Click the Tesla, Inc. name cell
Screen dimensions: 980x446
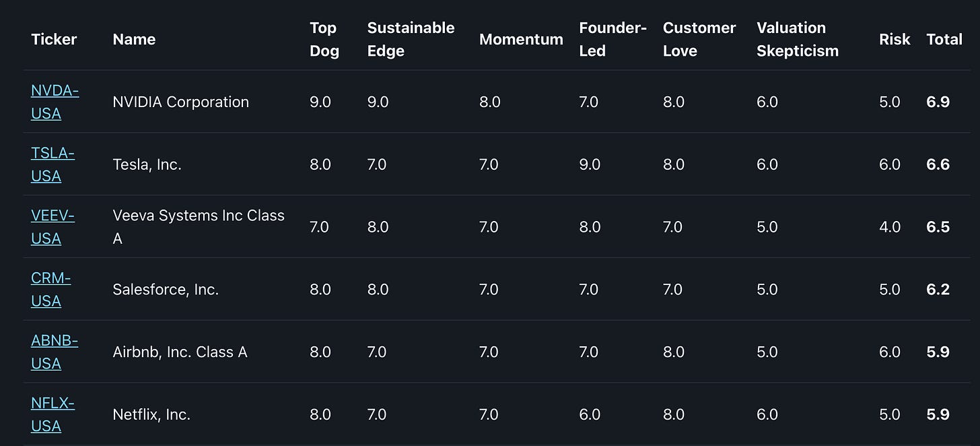tap(147, 164)
